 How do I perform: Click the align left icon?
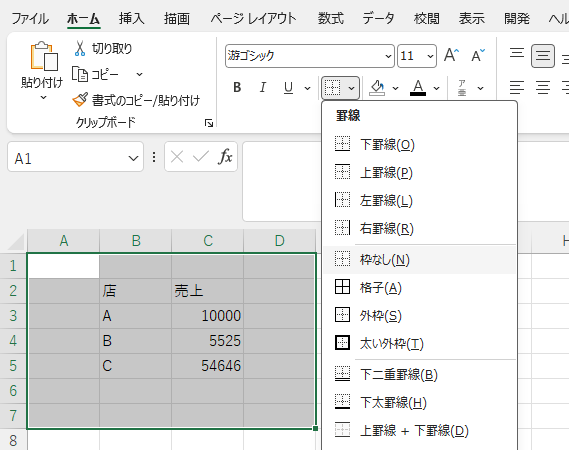517,88
